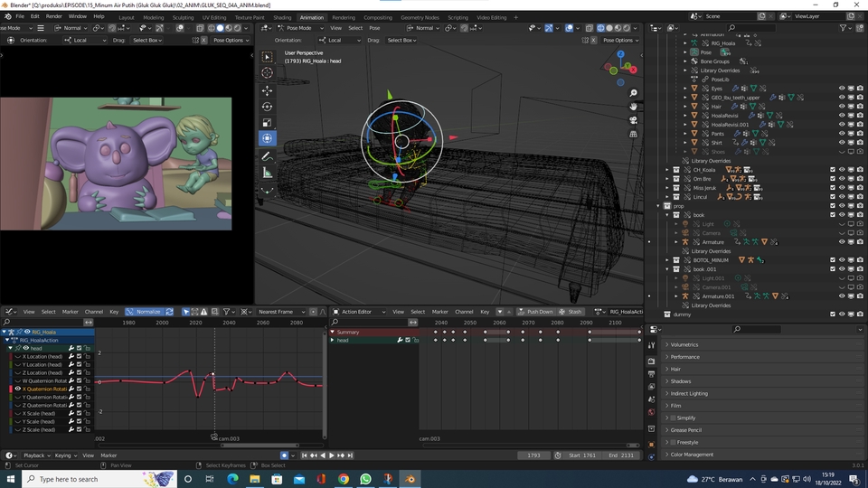Uncheck the CH_Koala collection checkbox
Viewport: 868px width, 488px height.
(833, 170)
